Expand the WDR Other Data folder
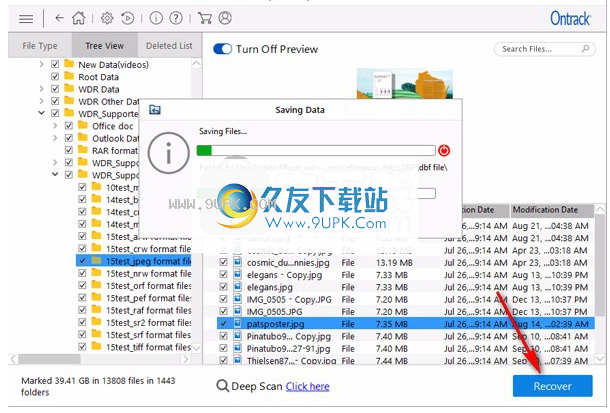This screenshot has height=413, width=610. (x=41, y=101)
